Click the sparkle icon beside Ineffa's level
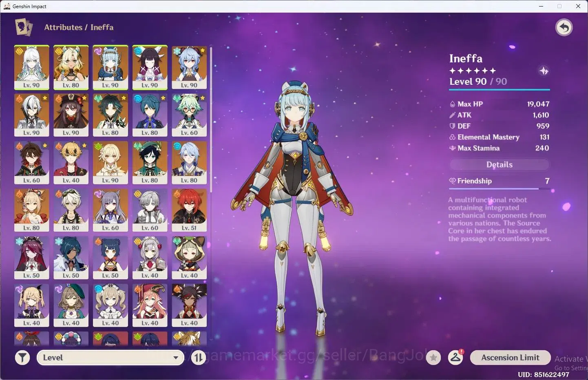Image resolution: width=588 pixels, height=380 pixels. coord(544,71)
